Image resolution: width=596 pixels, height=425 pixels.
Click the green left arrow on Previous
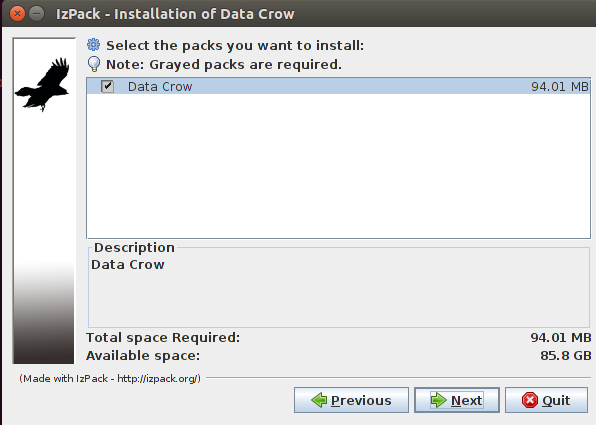(x=319, y=400)
